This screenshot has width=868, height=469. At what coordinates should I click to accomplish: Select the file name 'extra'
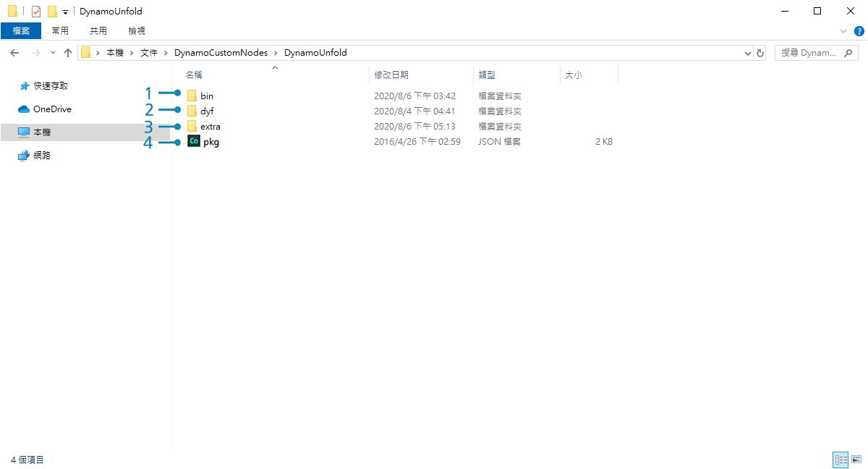[210, 127]
